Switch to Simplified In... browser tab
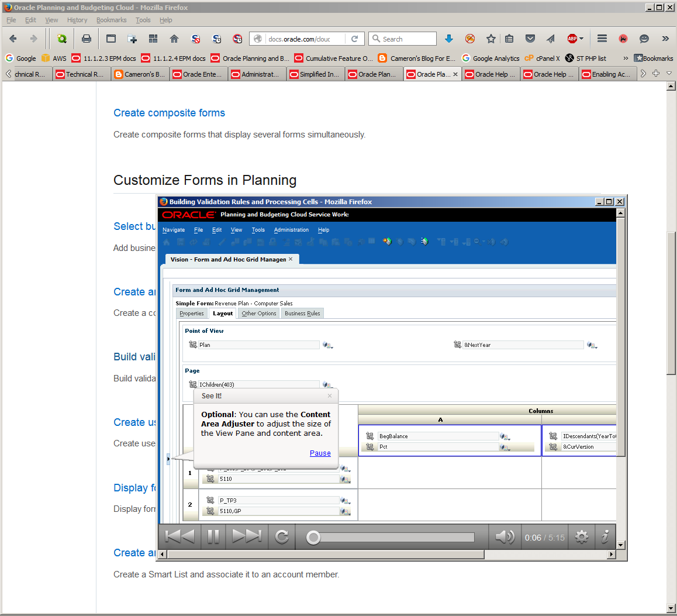This screenshot has width=677, height=616. (x=316, y=74)
